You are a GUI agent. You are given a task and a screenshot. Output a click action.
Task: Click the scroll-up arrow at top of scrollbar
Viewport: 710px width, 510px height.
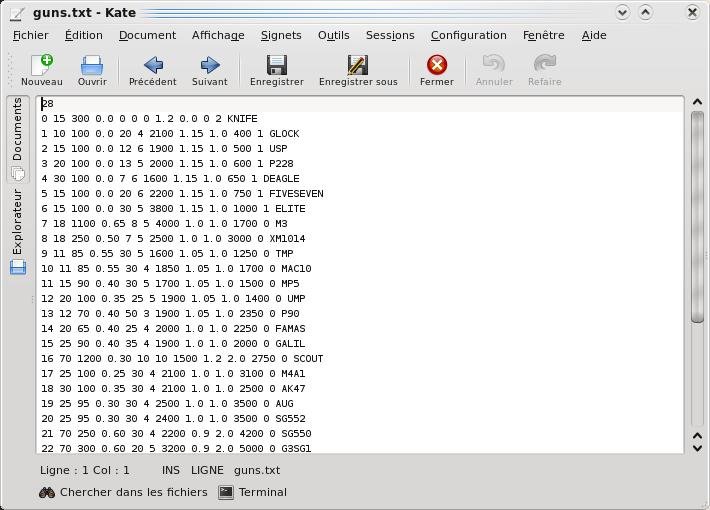(x=697, y=102)
